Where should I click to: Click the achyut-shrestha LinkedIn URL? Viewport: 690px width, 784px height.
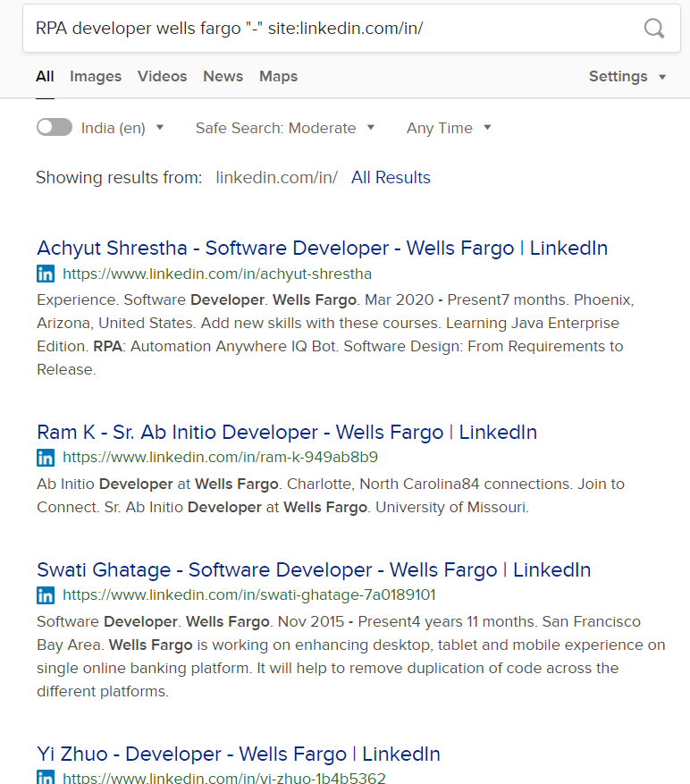point(217,274)
